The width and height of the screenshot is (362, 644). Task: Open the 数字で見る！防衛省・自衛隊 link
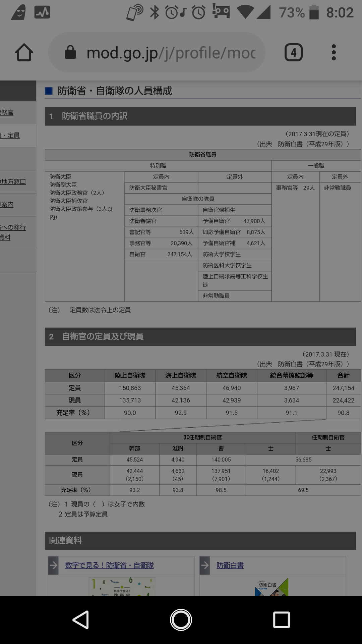(109, 565)
